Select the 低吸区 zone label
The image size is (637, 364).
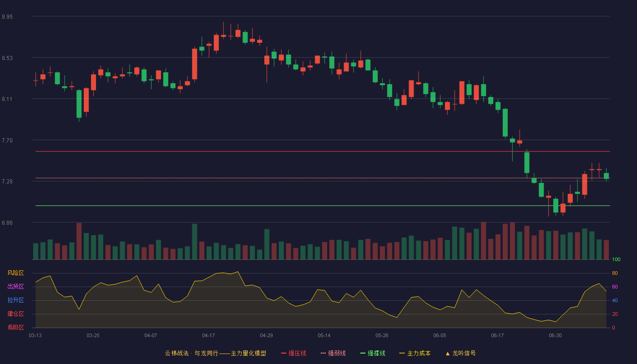coord(15,327)
